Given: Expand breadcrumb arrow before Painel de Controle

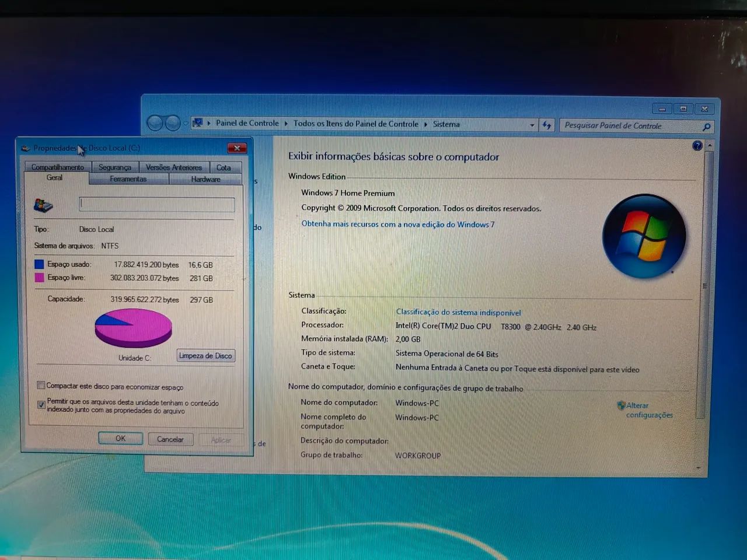Looking at the screenshot, I should [209, 123].
